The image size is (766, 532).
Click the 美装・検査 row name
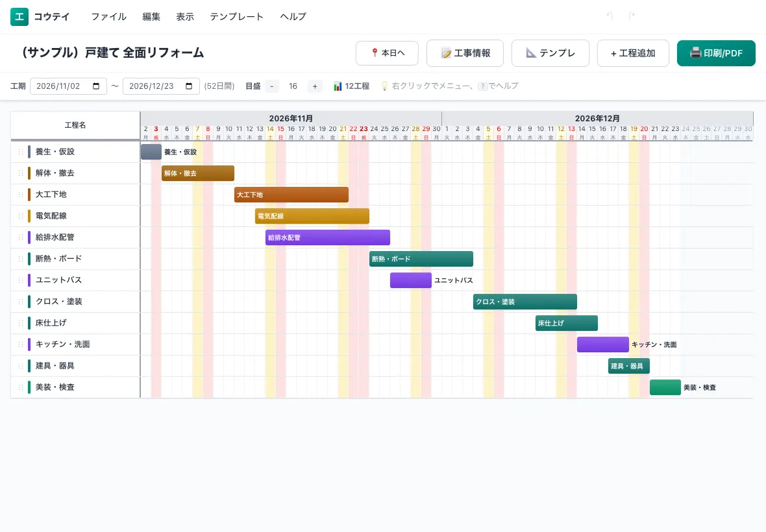coord(55,387)
